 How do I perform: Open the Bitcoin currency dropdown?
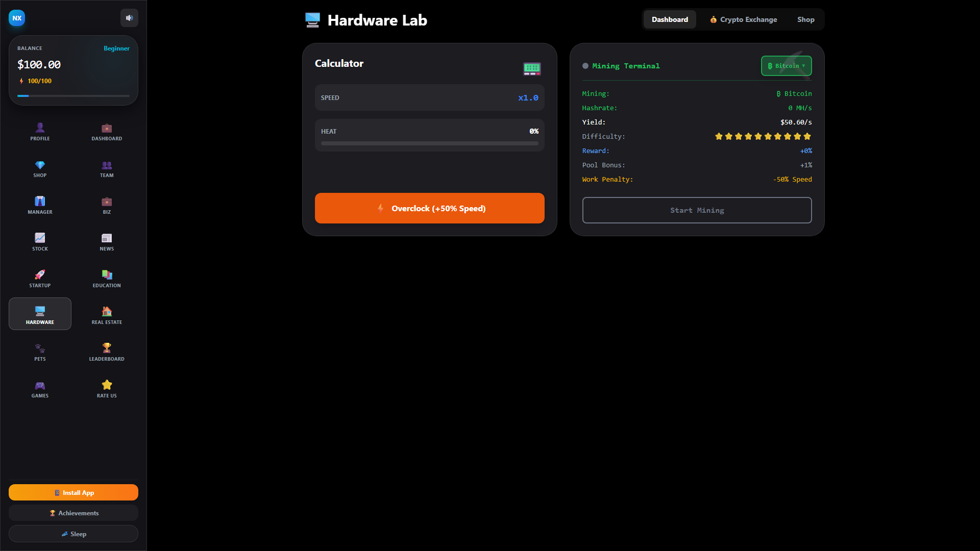point(786,66)
